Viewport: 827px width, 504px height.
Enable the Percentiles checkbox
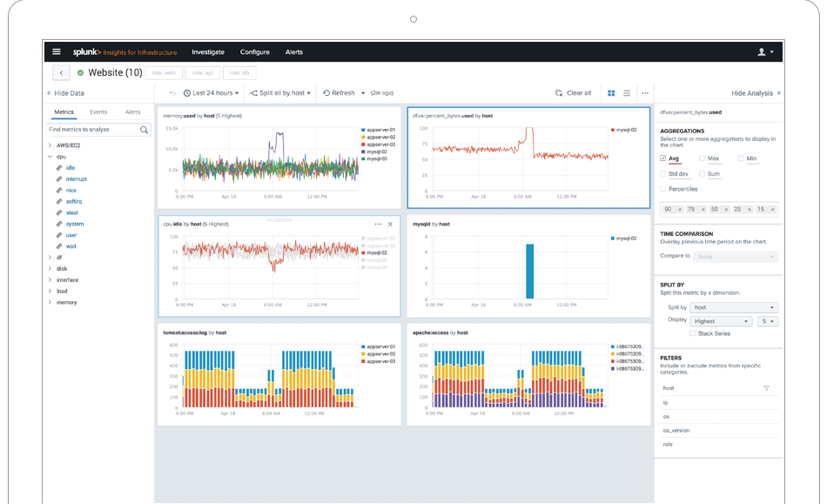click(663, 189)
